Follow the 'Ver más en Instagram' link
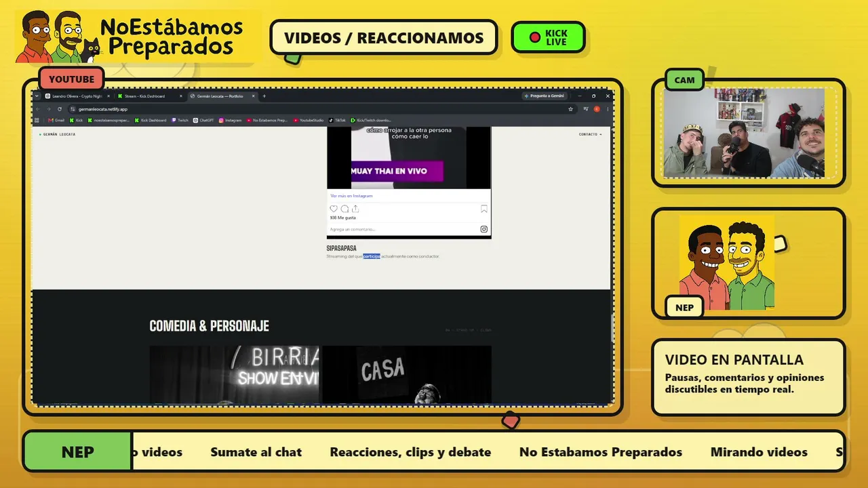Image resolution: width=868 pixels, height=488 pixels. (351, 196)
